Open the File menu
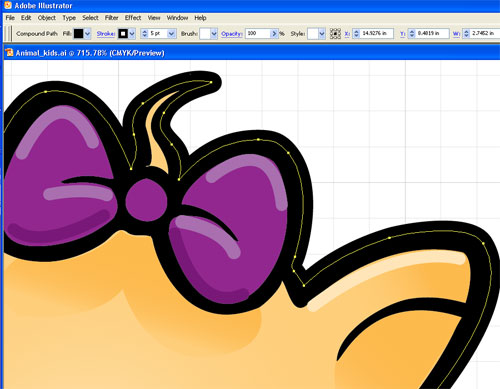500x389 pixels. click(10, 18)
